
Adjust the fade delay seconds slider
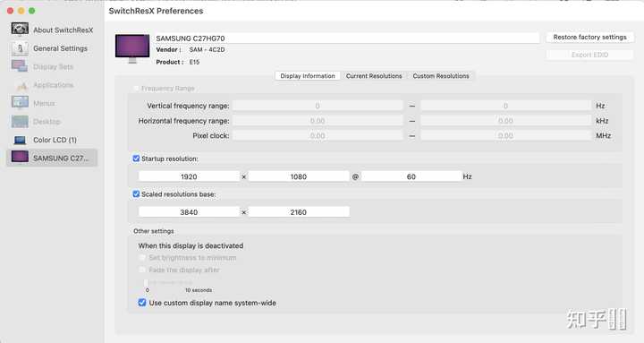click(x=147, y=282)
